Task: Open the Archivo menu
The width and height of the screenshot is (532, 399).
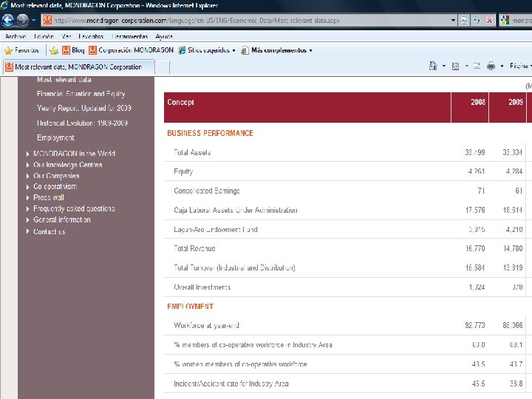Action: 16,36
